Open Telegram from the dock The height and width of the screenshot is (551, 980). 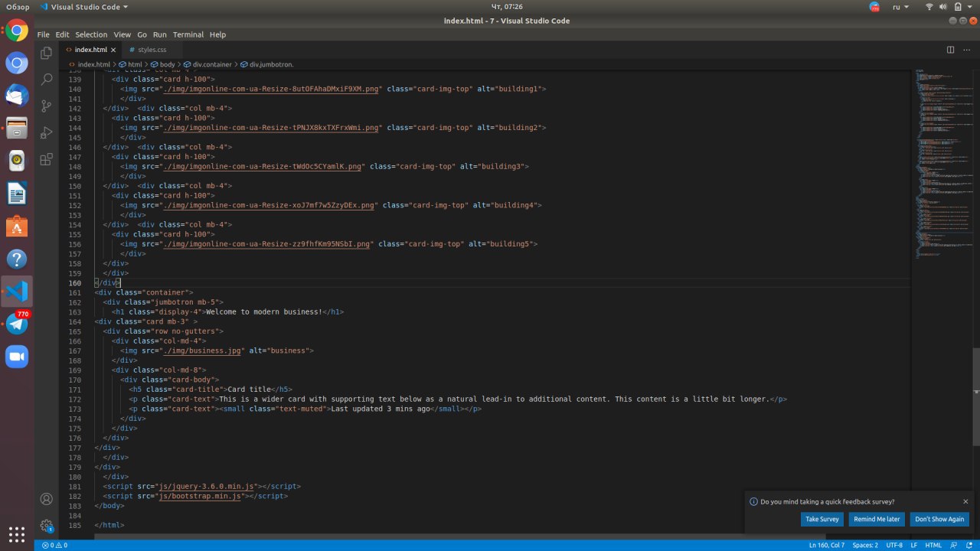17,324
